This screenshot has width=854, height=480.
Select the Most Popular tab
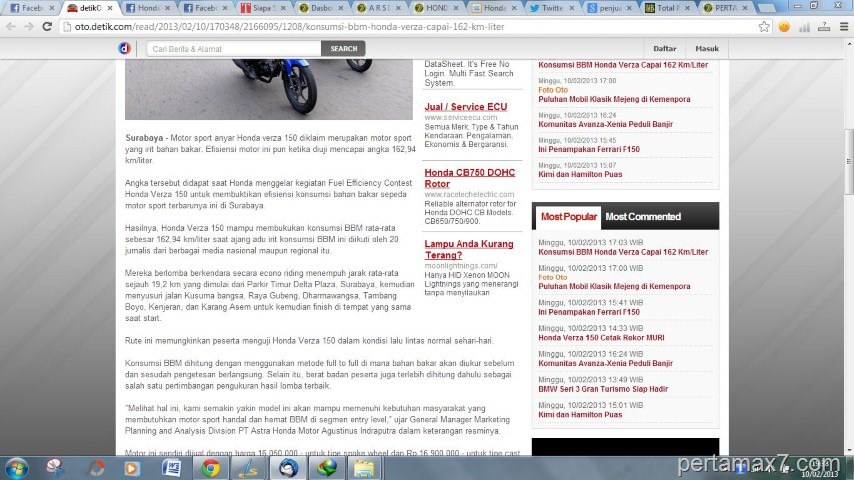pyautogui.click(x=568, y=216)
